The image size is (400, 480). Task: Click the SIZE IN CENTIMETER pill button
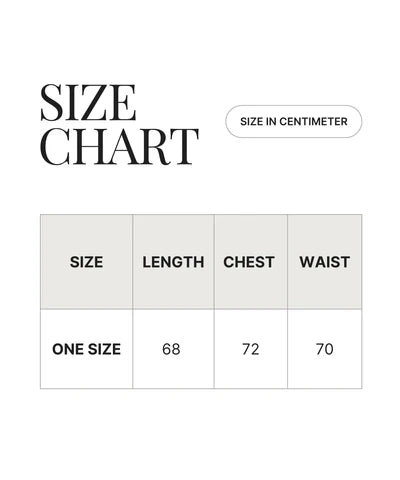[293, 121]
